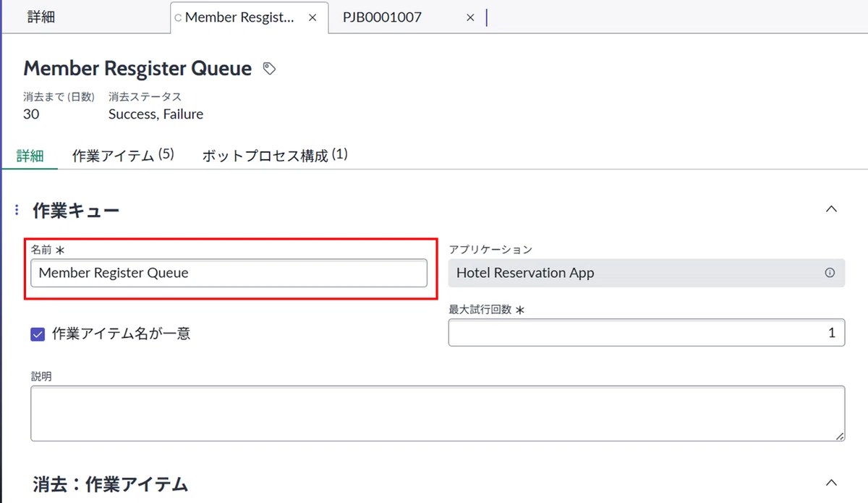The height and width of the screenshot is (503, 868).
Task: Close the Member Resgist... tab
Action: (312, 17)
